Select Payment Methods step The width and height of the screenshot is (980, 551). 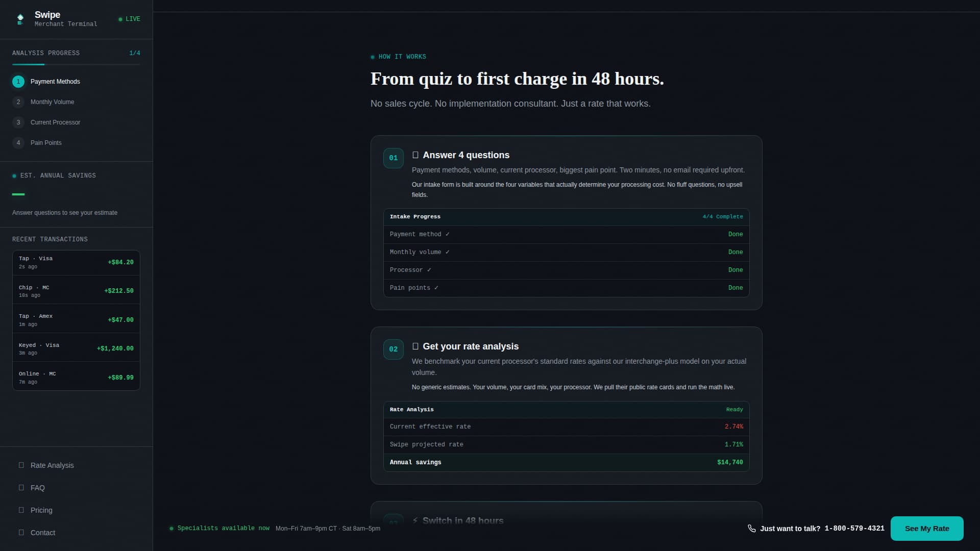(76, 82)
